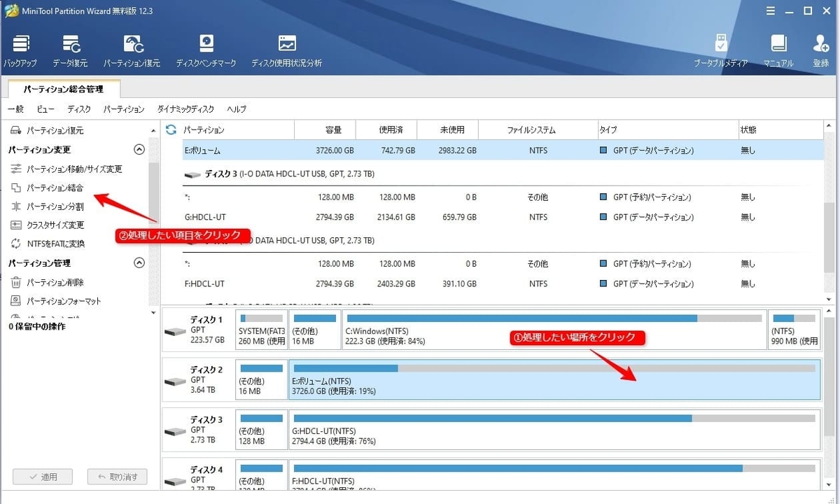Select the E:ボリューム(NTFS) block on Disk 2

click(554, 379)
